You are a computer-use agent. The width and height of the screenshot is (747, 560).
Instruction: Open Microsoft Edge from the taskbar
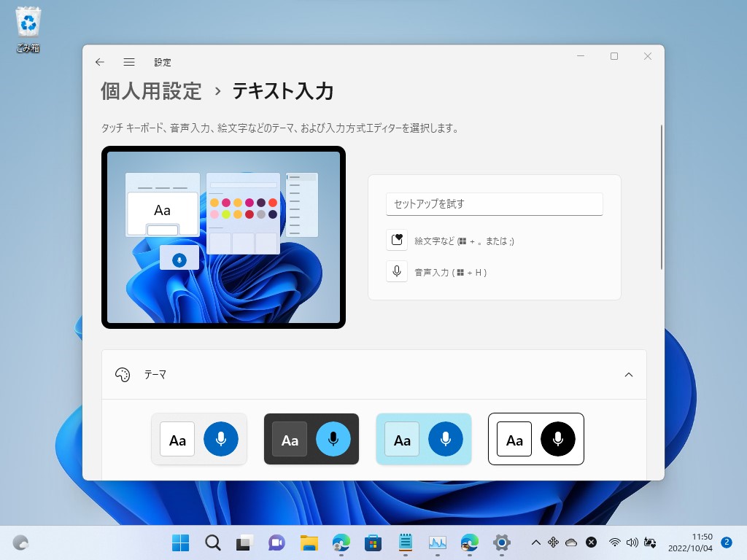click(x=340, y=542)
